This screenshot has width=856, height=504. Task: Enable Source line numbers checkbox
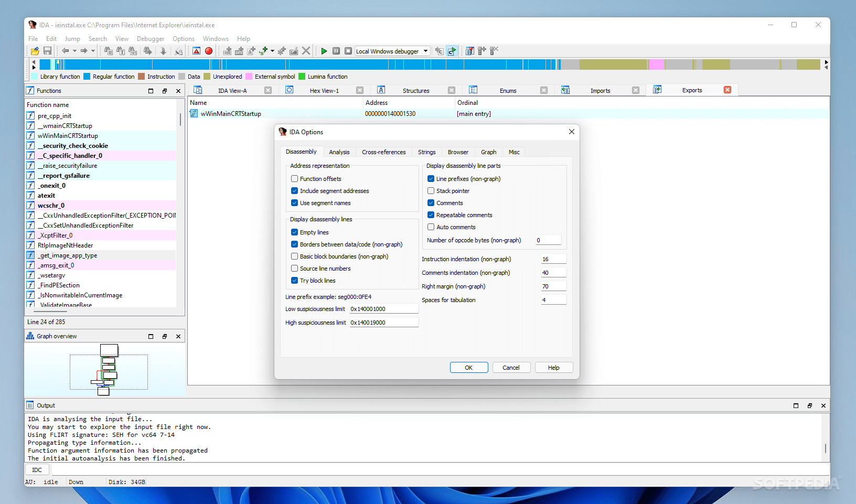(295, 269)
